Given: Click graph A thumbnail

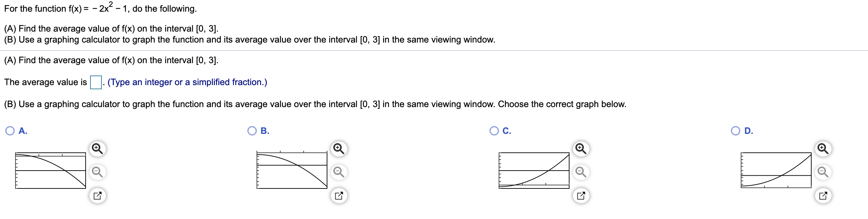Looking at the screenshot, I should click(51, 170).
